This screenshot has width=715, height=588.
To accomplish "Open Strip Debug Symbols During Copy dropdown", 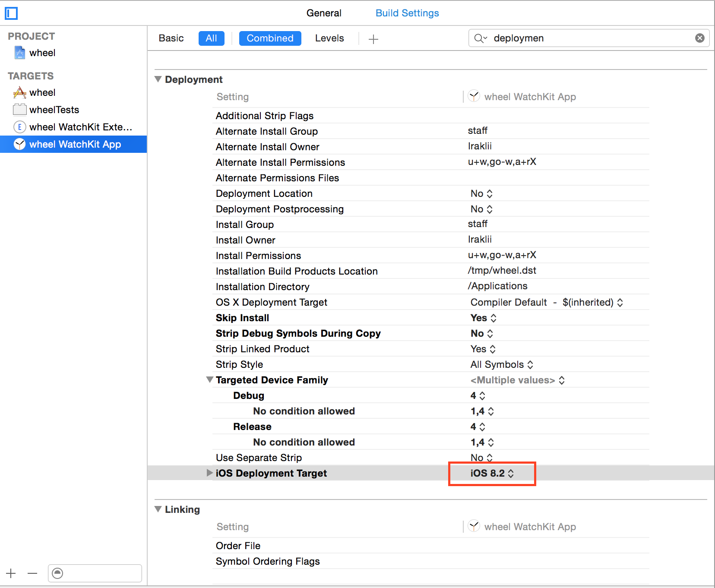I will (482, 333).
